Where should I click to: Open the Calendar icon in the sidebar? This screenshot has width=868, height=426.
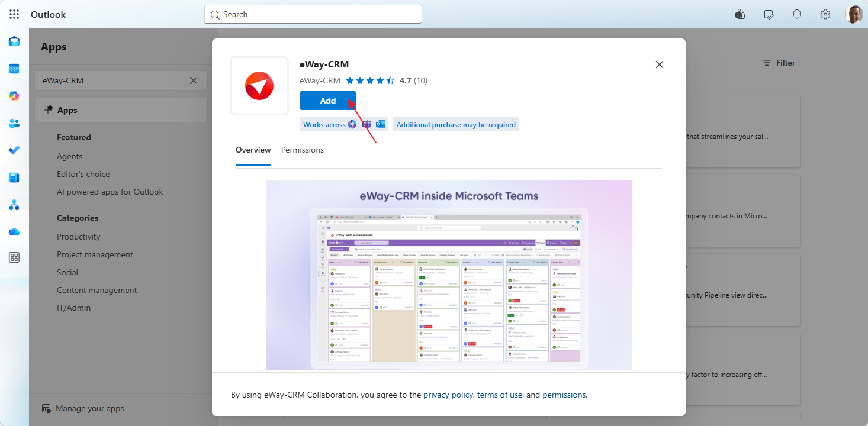point(14,69)
